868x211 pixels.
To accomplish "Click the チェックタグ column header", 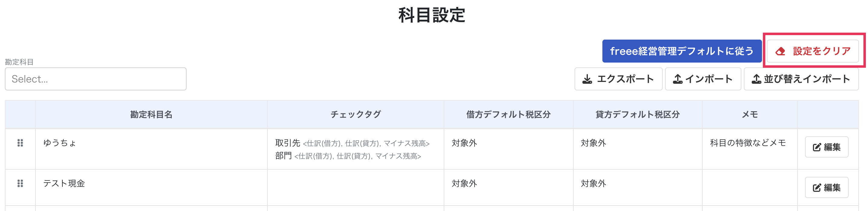I will (x=356, y=115).
